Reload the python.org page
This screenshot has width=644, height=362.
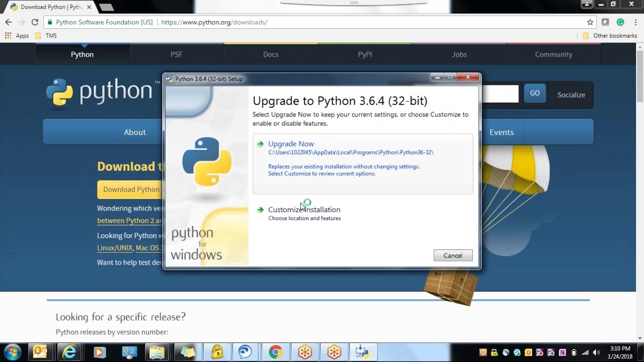point(35,22)
